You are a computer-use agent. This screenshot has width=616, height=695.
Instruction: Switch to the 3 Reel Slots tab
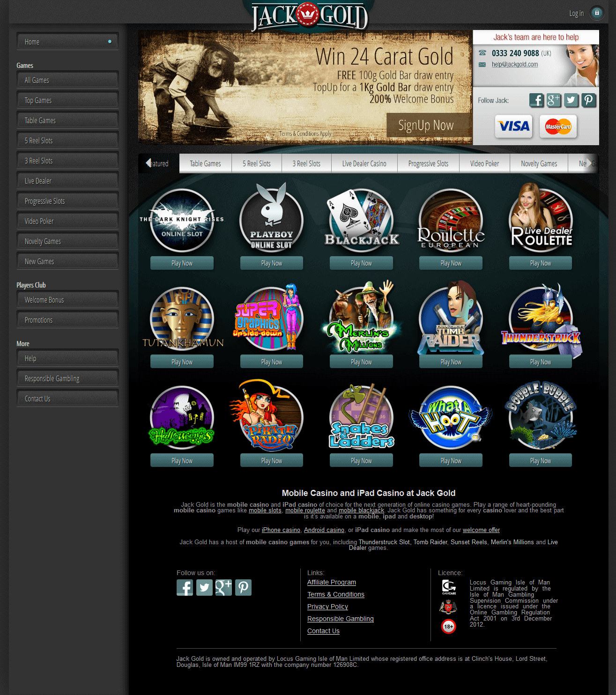click(x=306, y=163)
